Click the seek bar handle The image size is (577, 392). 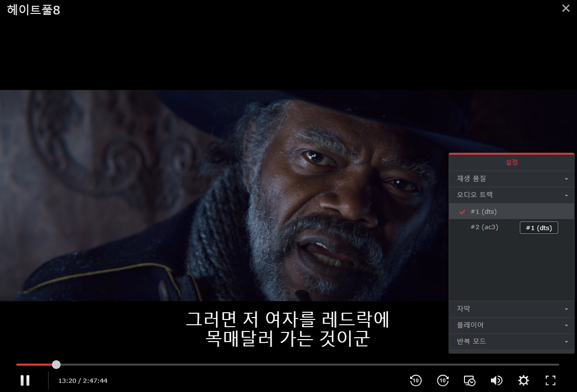(56, 365)
